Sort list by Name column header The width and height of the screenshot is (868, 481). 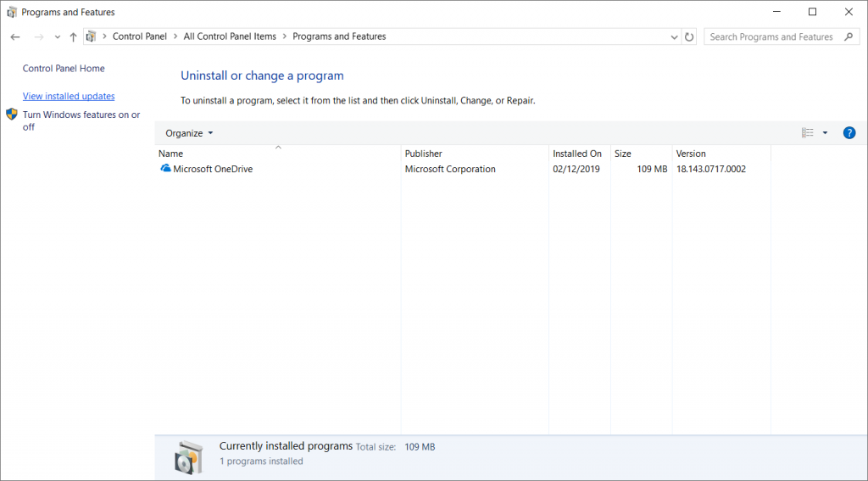[278, 154]
